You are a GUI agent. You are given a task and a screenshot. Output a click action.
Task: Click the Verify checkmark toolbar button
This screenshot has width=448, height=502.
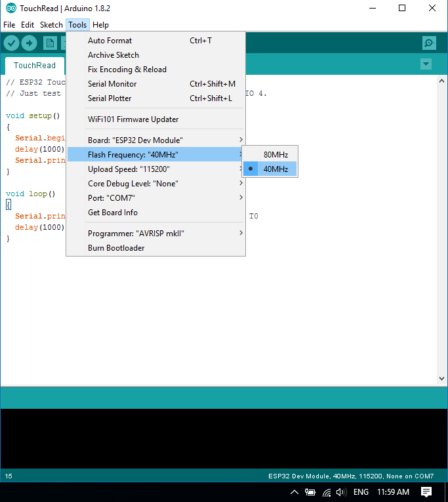coord(12,43)
